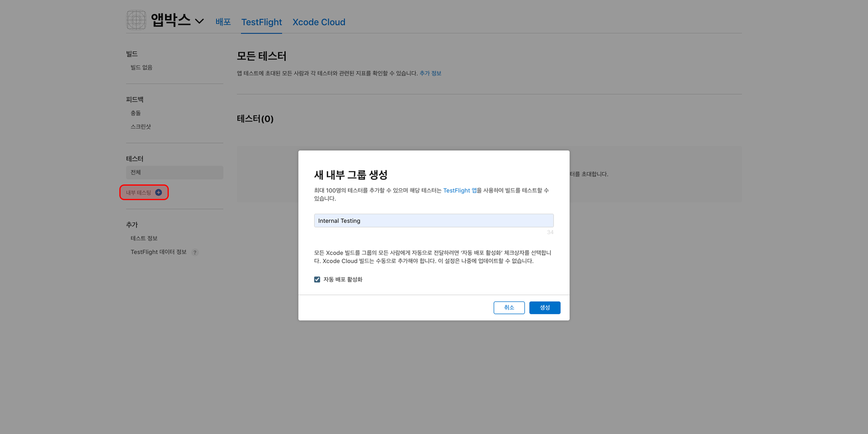The image size is (868, 434).
Task: Follow the TestFlight 앱 link in dialog
Action: pos(460,190)
